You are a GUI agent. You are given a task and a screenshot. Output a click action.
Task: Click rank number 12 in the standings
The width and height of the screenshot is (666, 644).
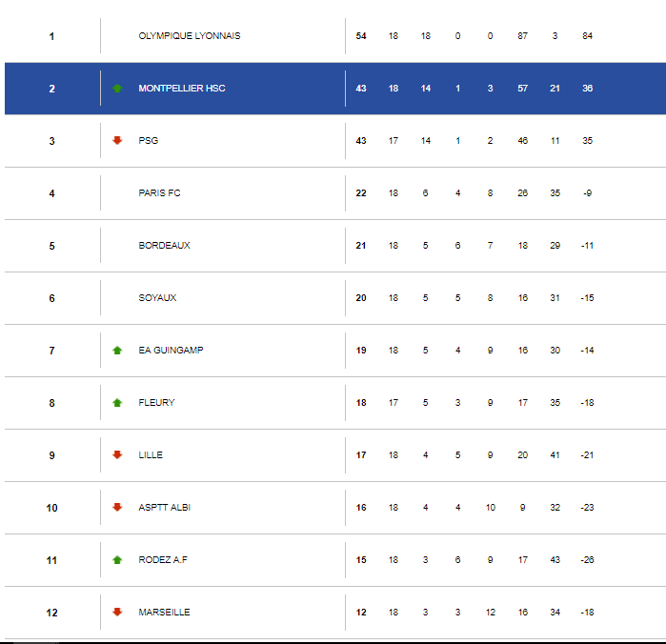point(51,613)
